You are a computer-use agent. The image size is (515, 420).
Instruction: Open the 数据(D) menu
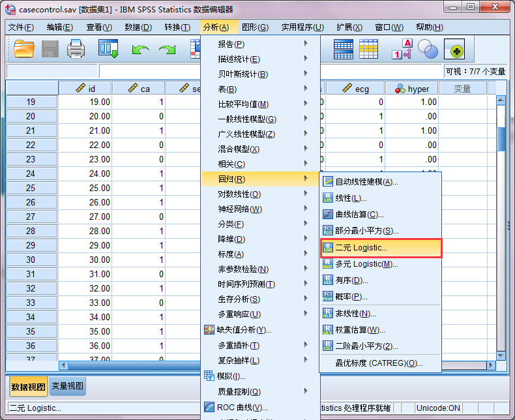point(138,27)
